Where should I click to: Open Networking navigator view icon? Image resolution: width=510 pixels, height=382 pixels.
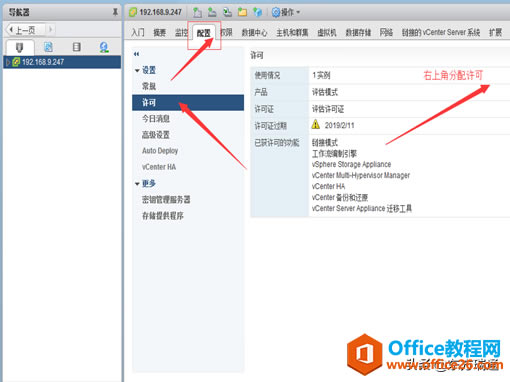[x=104, y=47]
